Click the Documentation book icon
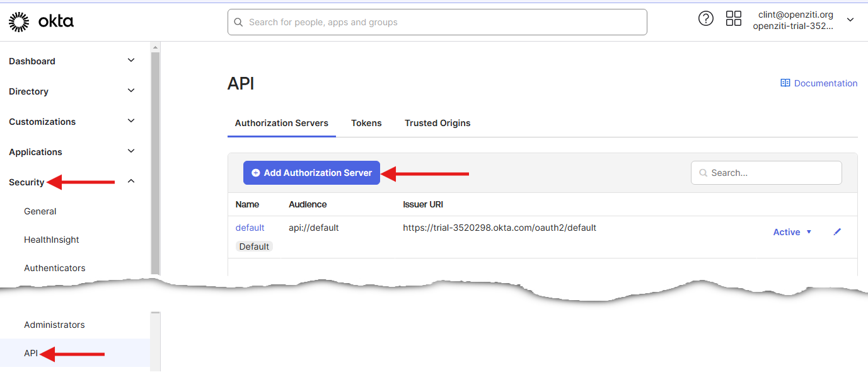This screenshot has height=372, width=868. tap(785, 83)
